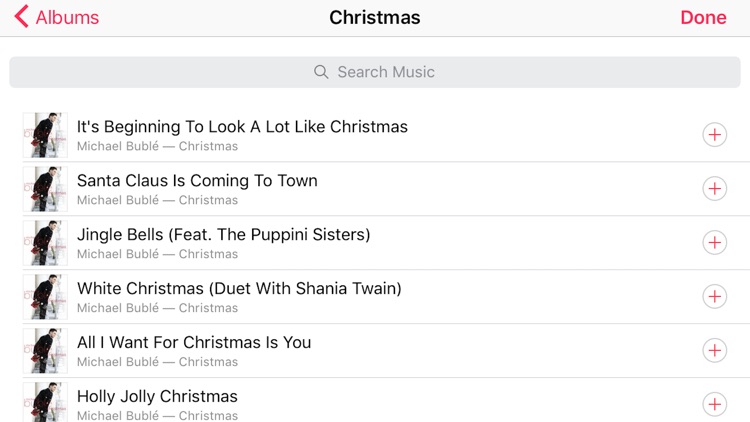Image resolution: width=750 pixels, height=422 pixels.
Task: Click the magnifying glass search icon
Action: coord(321,72)
